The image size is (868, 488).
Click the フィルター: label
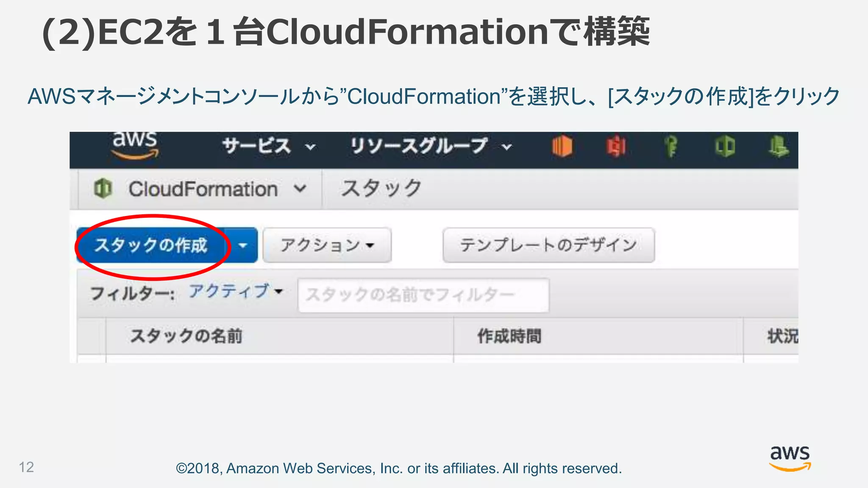point(132,293)
